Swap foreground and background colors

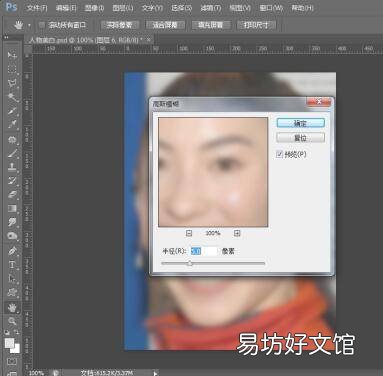click(17, 332)
